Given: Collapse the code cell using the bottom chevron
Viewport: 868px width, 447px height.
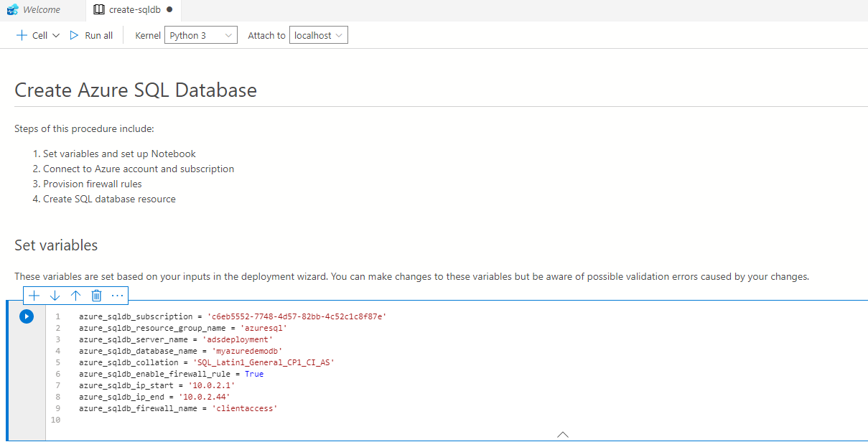Looking at the screenshot, I should (x=563, y=434).
